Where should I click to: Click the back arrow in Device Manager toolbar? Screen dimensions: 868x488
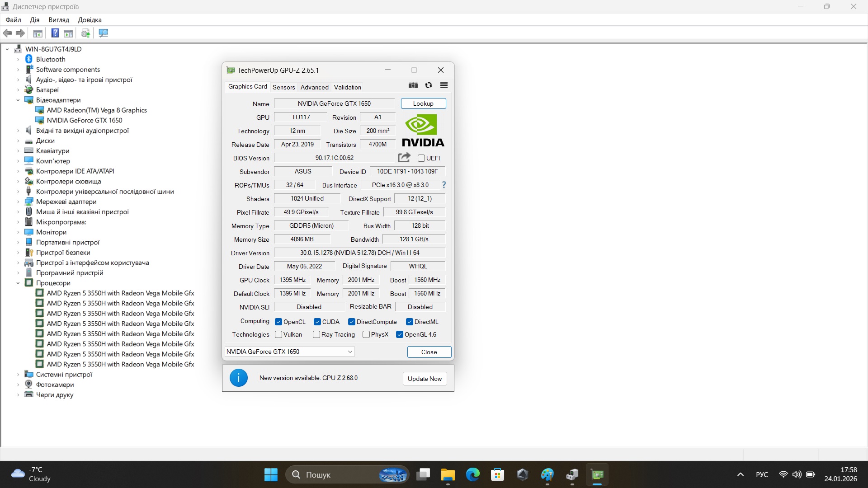[7, 33]
